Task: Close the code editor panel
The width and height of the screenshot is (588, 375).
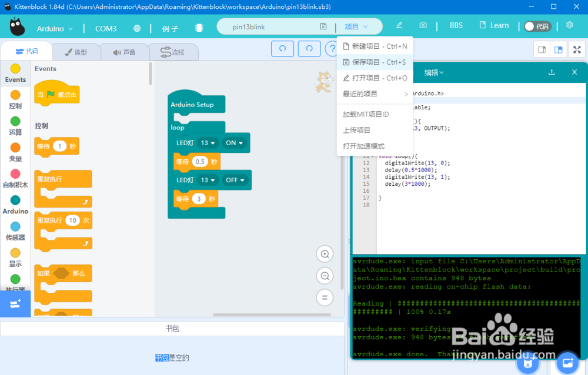Action: (574, 72)
